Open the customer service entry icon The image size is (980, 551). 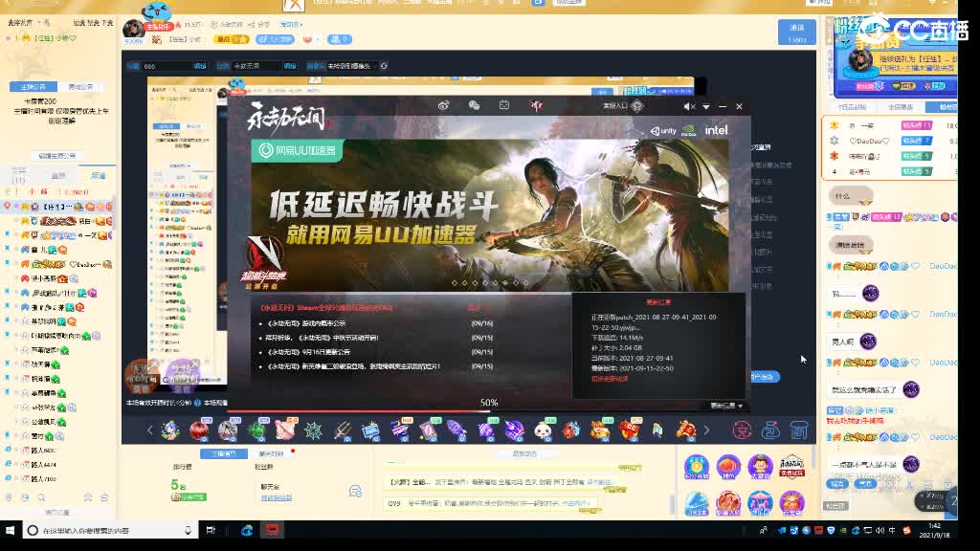coord(636,106)
